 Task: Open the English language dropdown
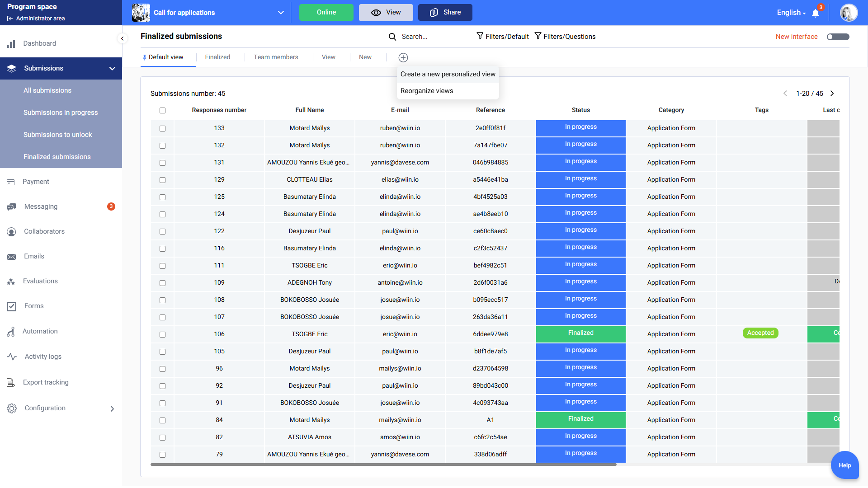pyautogui.click(x=791, y=13)
